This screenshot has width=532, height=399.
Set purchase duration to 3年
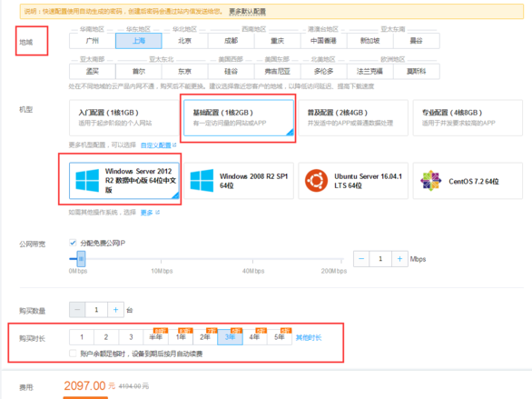(230, 337)
